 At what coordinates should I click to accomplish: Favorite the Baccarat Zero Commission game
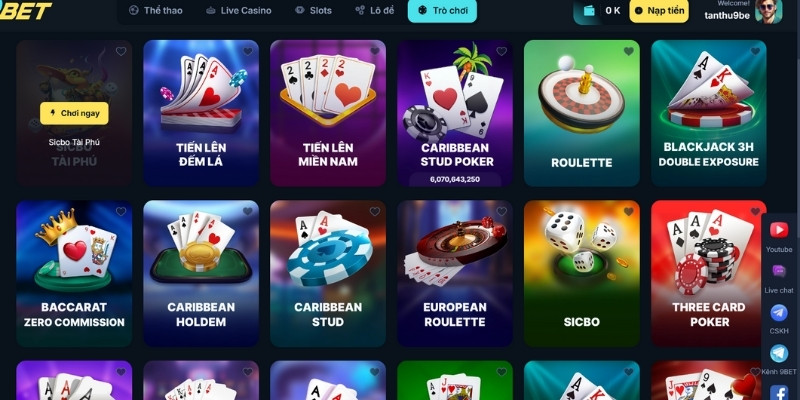(121, 211)
